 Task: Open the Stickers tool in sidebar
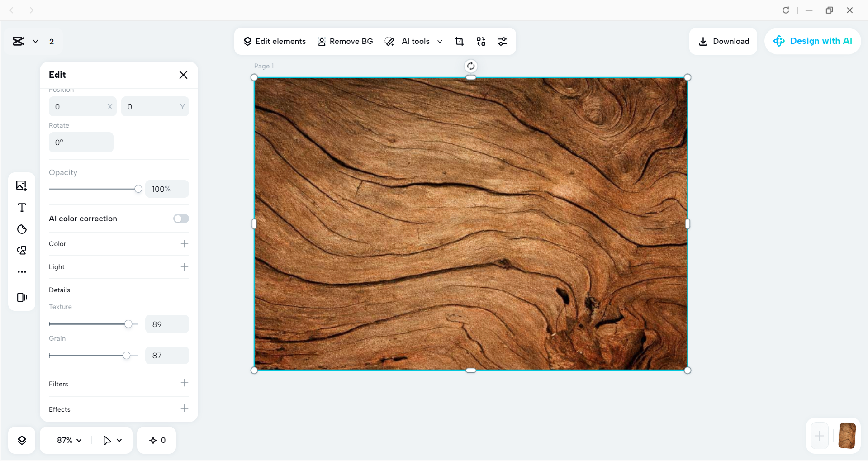22,229
